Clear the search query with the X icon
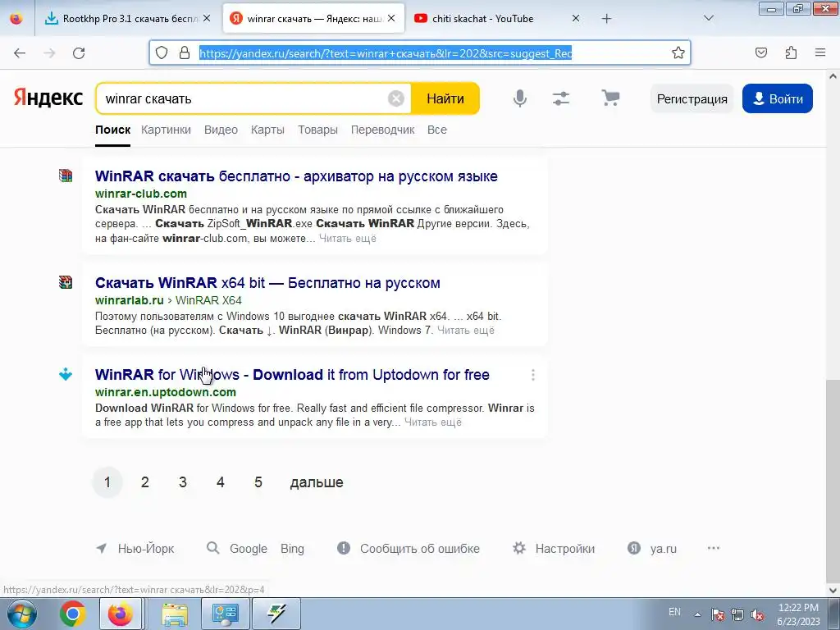The width and height of the screenshot is (840, 630). 396,98
